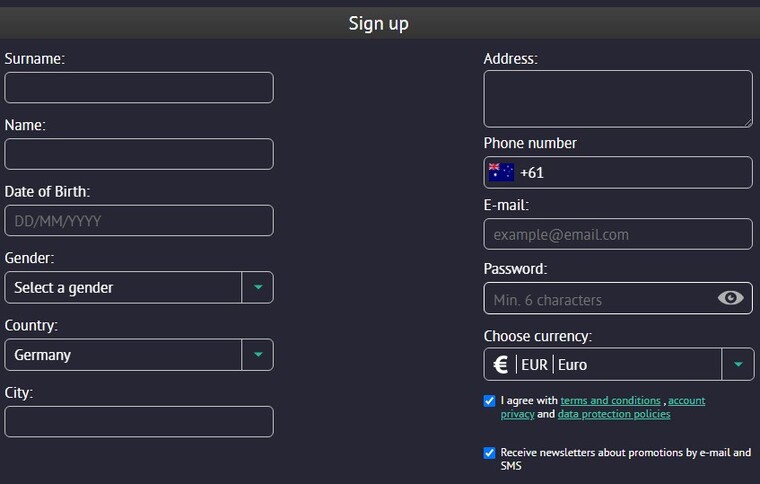Select the E-mail input field
Image resolution: width=760 pixels, height=484 pixels.
point(618,234)
